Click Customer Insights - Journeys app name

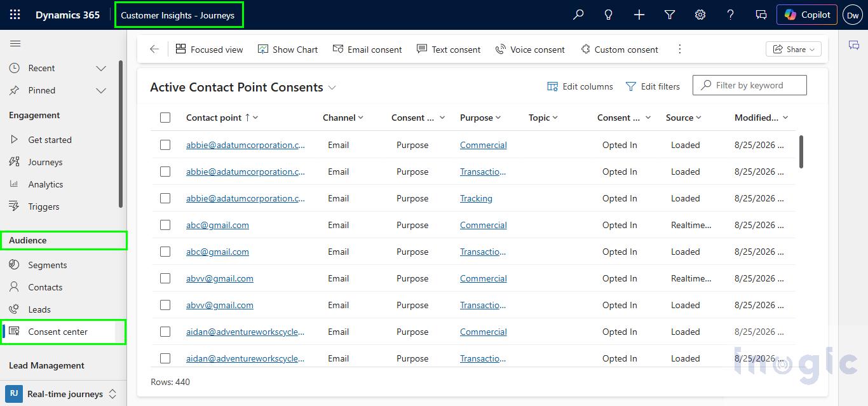click(177, 15)
